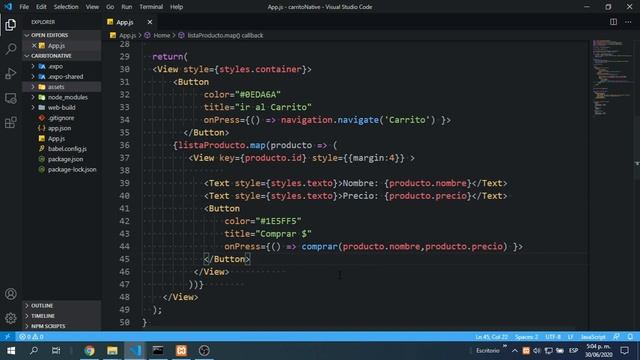
Task: Click the Home breadcrumb item
Action: point(162,36)
